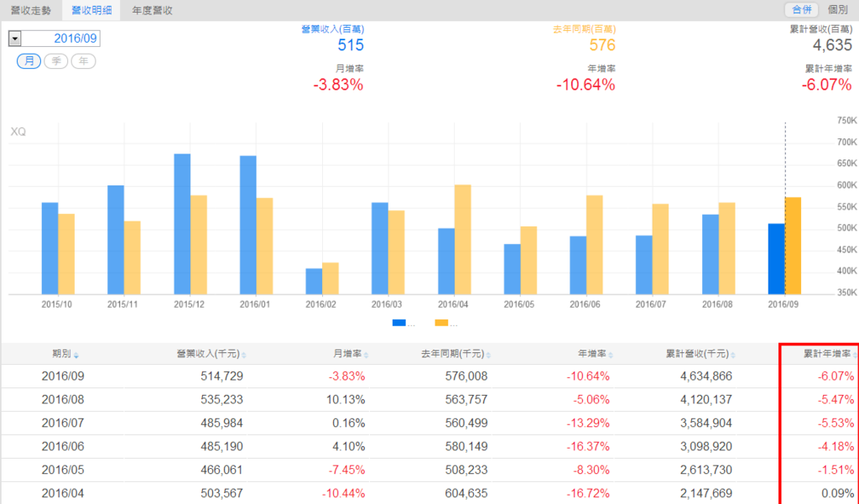Click sort arrows beside 營業收入(千元) header
This screenshot has width=859, height=504.
(244, 356)
